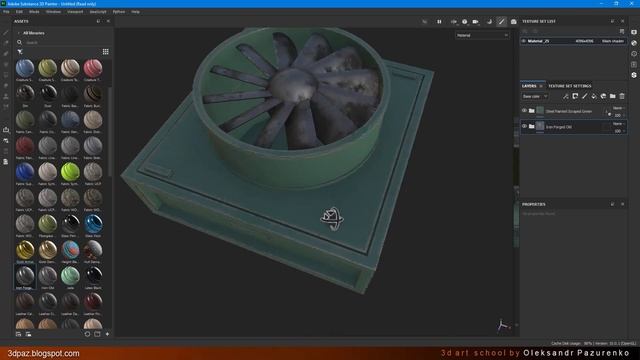
Task: Add a fill layer with bucket icon
Action: [594, 96]
